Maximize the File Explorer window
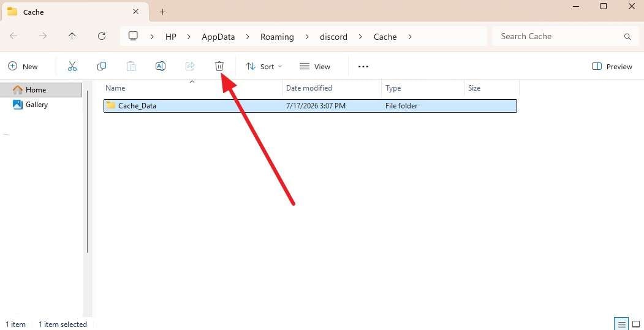The height and width of the screenshot is (330, 644). pos(604,6)
